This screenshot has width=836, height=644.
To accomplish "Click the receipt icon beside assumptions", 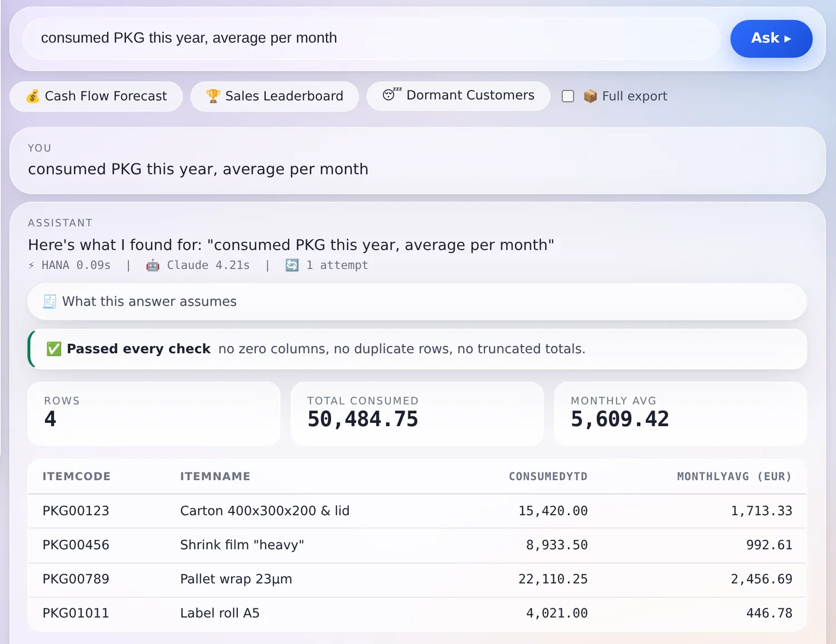I will (x=50, y=301).
